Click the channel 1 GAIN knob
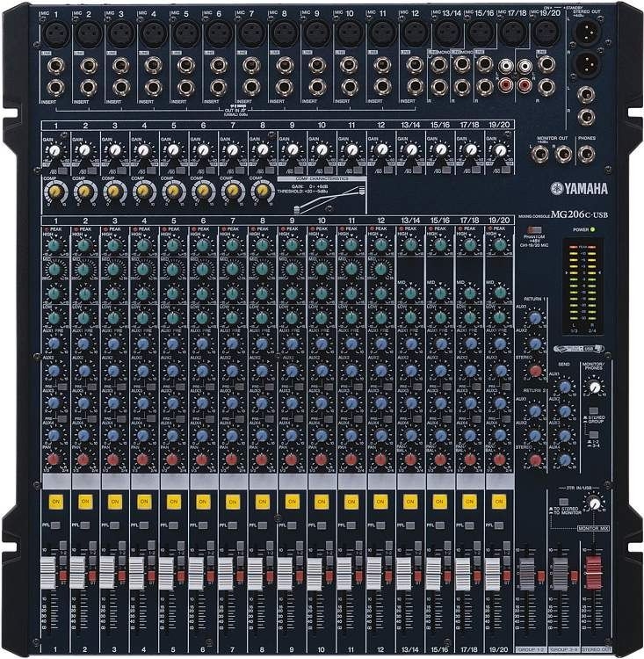644x659 pixels. 54,151
